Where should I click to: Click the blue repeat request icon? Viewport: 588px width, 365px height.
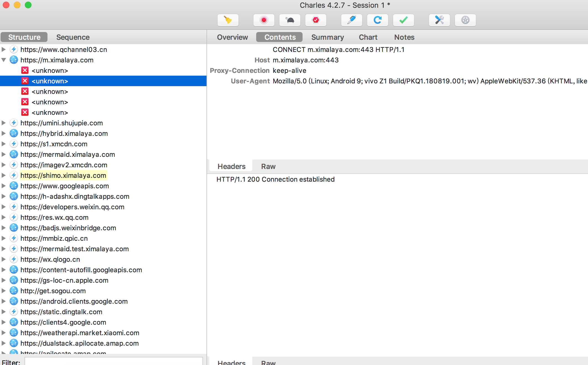pyautogui.click(x=377, y=20)
